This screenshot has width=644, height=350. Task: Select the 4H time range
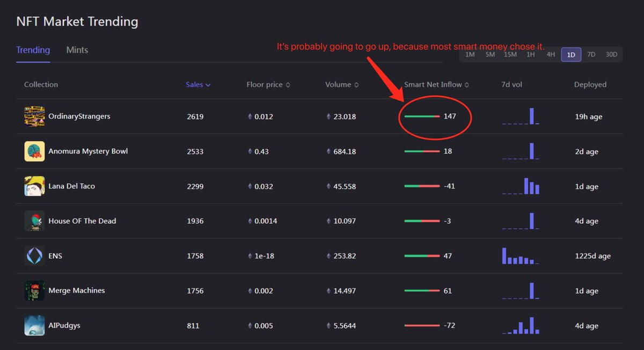551,55
